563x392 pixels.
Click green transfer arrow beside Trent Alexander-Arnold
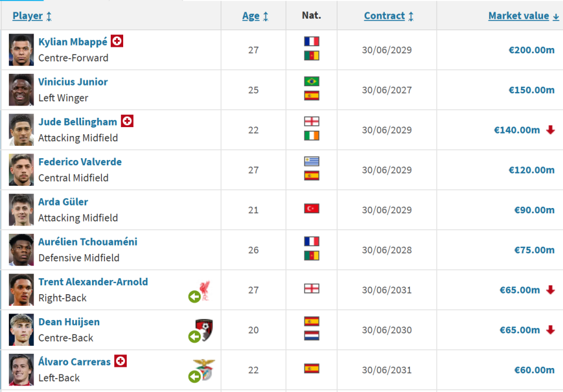pyautogui.click(x=194, y=297)
